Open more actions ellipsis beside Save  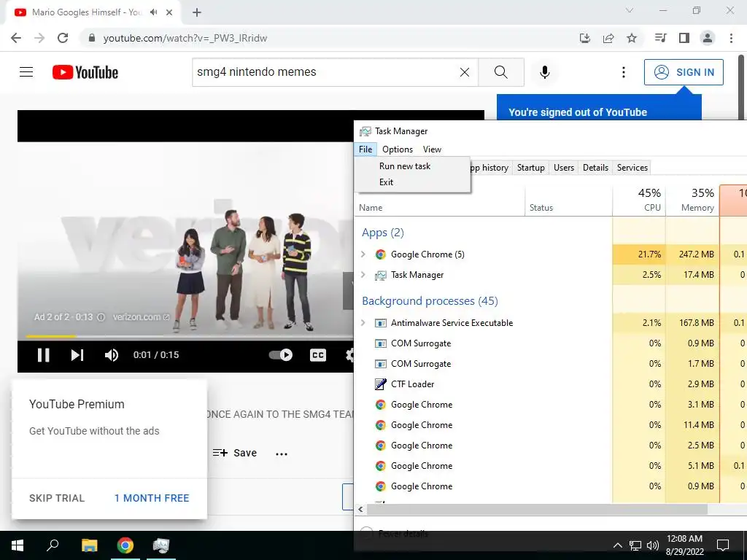(x=282, y=454)
